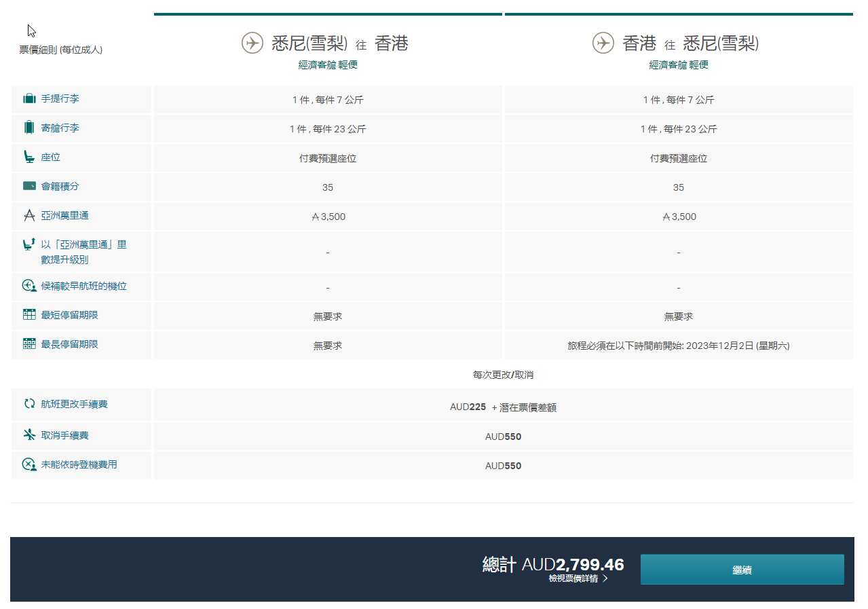This screenshot has width=868, height=609.
Task: Click the flight change fee refresh icon
Action: (x=29, y=404)
